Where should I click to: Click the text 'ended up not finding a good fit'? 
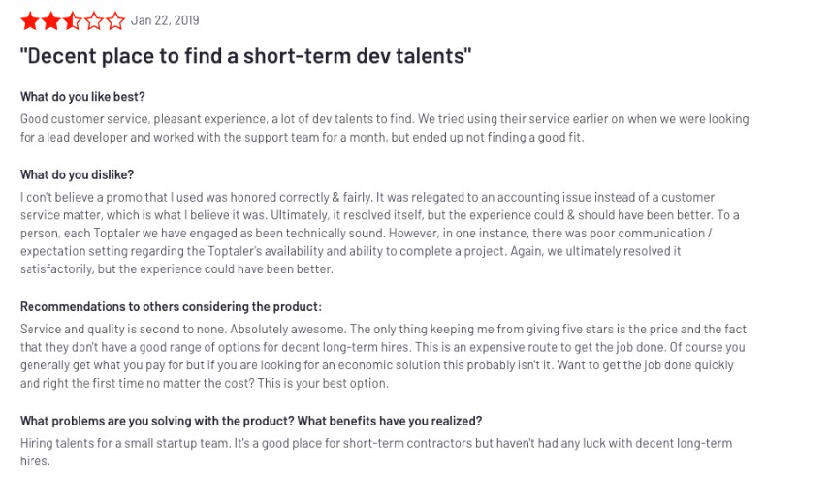tap(498, 137)
